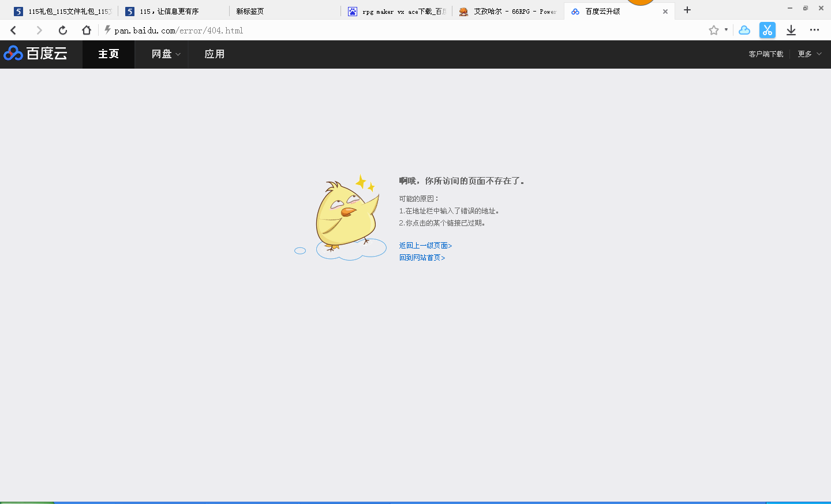831x504 pixels.
Task: Expand the 更多 dropdown
Action: [810, 54]
